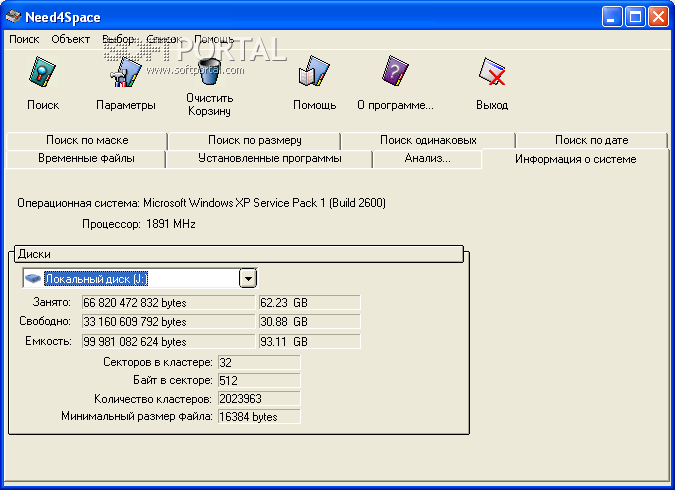Open the Помощь book icon
The image size is (675, 490).
click(314, 71)
